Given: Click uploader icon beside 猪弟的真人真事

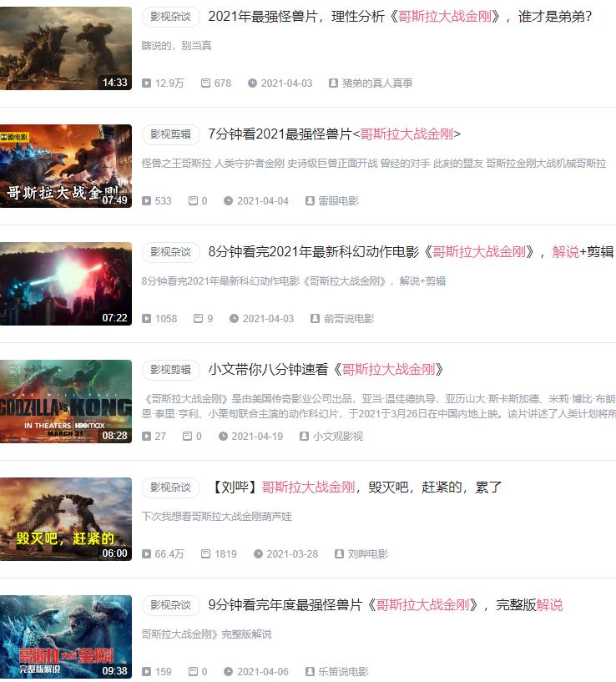Looking at the screenshot, I should pyautogui.click(x=333, y=83).
